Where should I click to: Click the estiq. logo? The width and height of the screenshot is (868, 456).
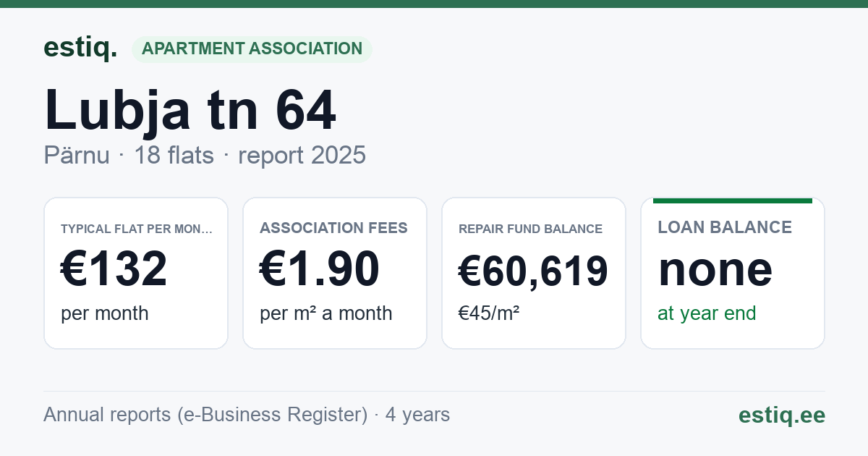(80, 48)
